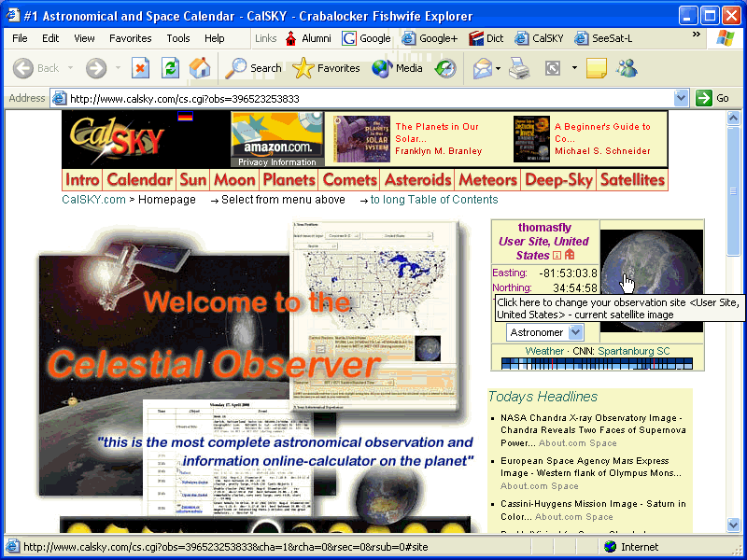Open the Google+ link in Links bar
Image resolution: width=747 pixels, height=560 pixels.
pos(430,38)
